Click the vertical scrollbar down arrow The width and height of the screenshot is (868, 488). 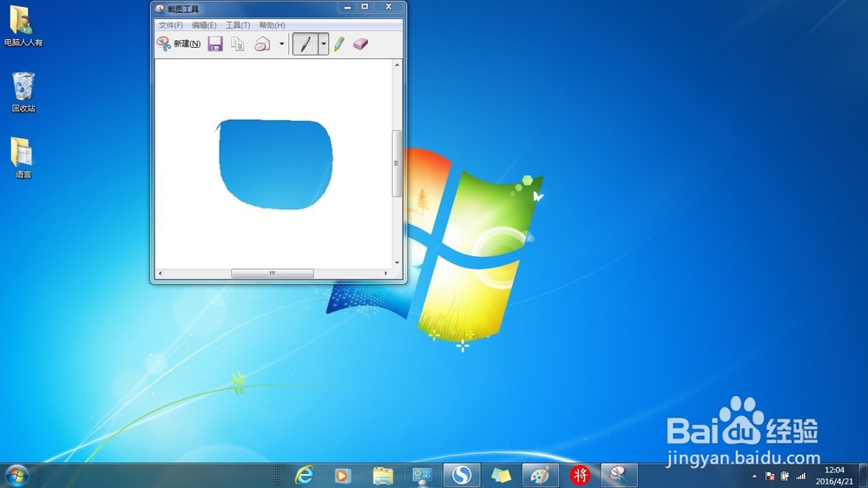coord(397,263)
